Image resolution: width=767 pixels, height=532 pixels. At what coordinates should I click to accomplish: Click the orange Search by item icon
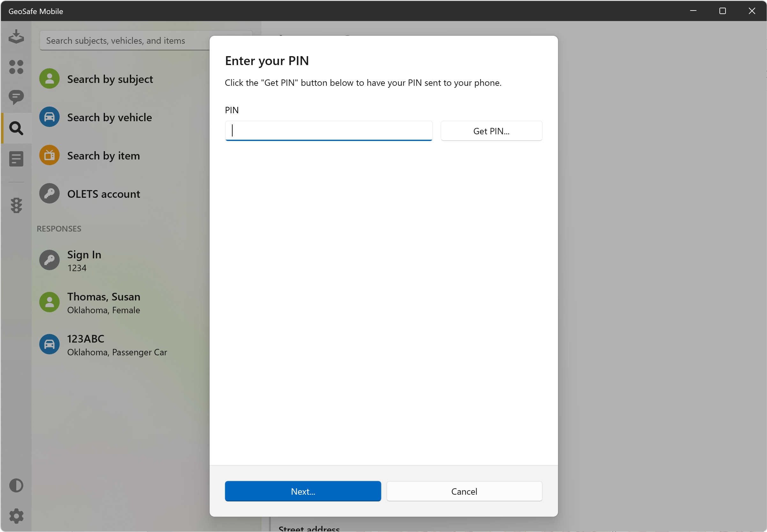click(49, 155)
